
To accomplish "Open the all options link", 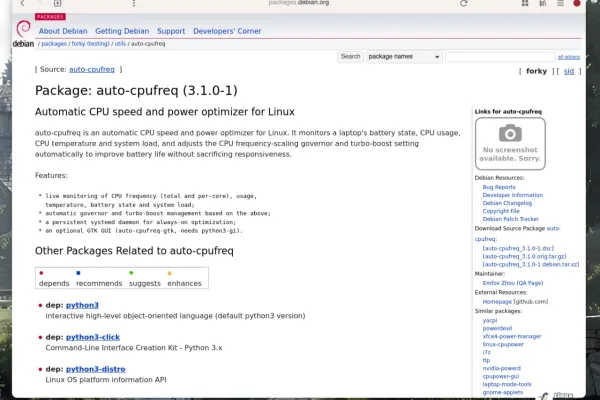I will point(569,57).
